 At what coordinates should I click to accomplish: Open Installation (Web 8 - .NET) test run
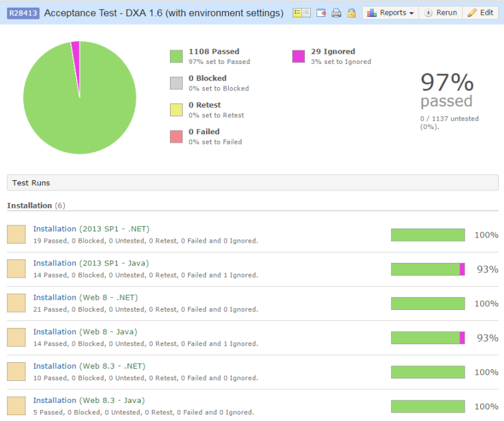pos(85,297)
